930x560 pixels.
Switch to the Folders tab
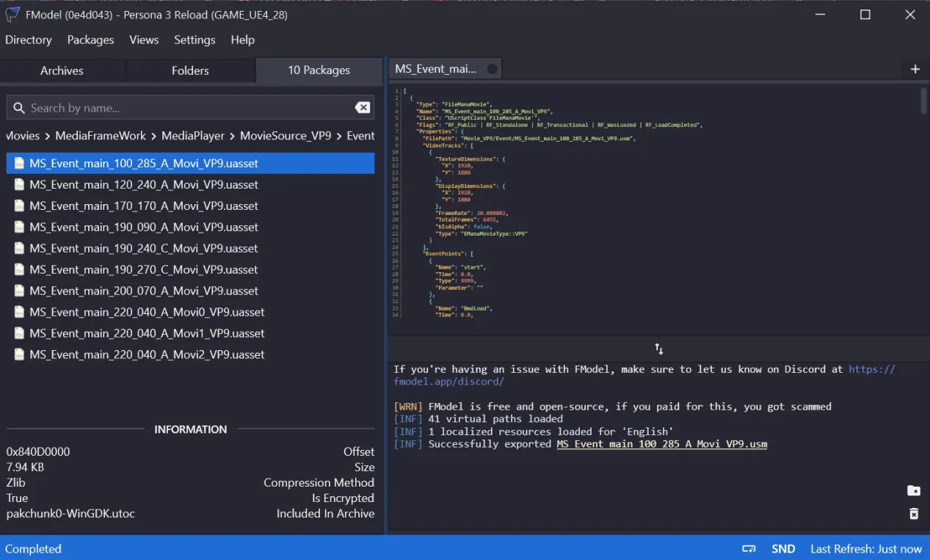190,70
